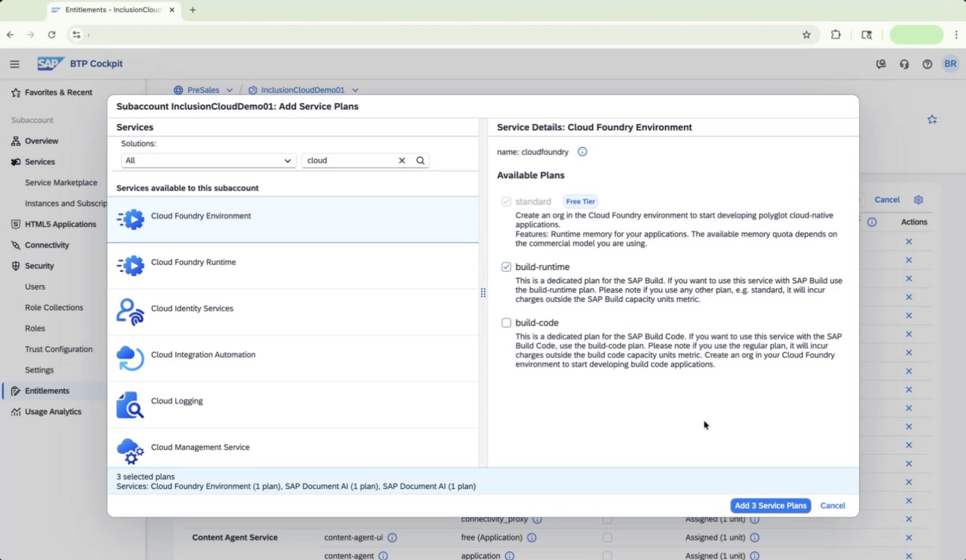Click the PreSales breadcrumb link

pos(203,90)
